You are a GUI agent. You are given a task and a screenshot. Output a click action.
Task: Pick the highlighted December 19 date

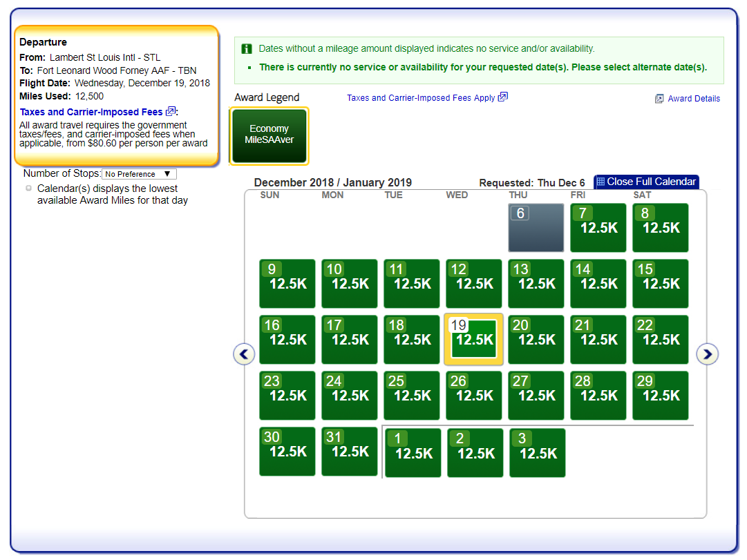tap(474, 340)
